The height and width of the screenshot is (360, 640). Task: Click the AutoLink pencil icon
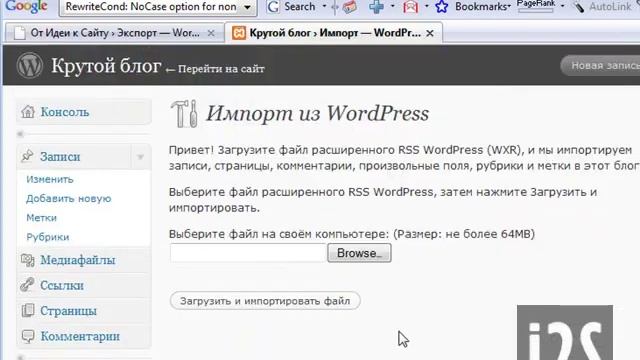pyautogui.click(x=578, y=7)
